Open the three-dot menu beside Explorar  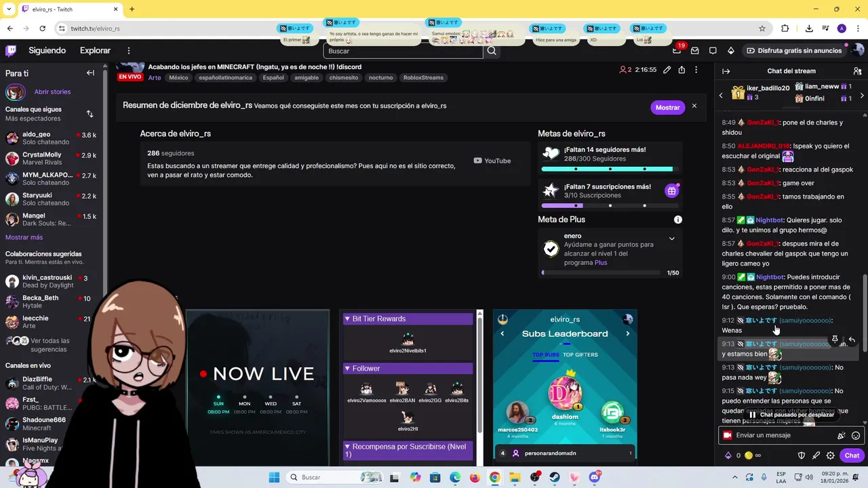(x=128, y=51)
